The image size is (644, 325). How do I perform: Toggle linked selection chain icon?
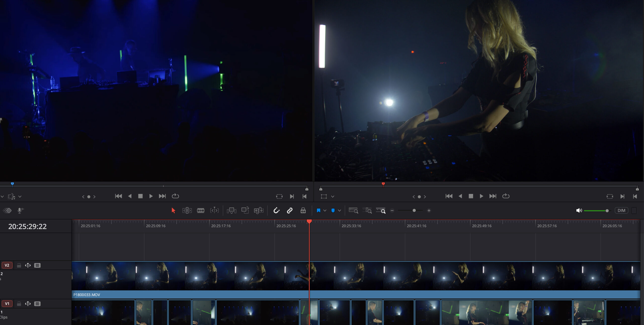pyautogui.click(x=290, y=211)
